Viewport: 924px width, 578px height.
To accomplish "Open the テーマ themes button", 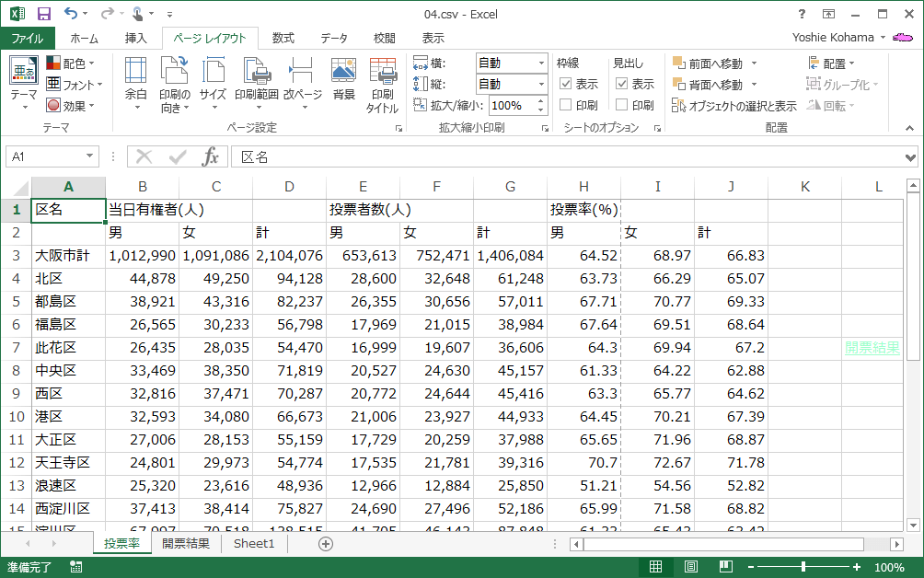I will pos(24,84).
